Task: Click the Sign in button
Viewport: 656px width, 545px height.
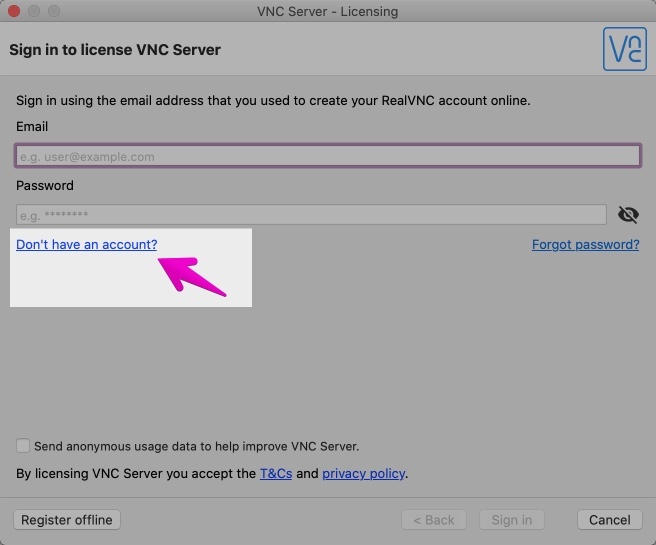Action: coord(512,519)
